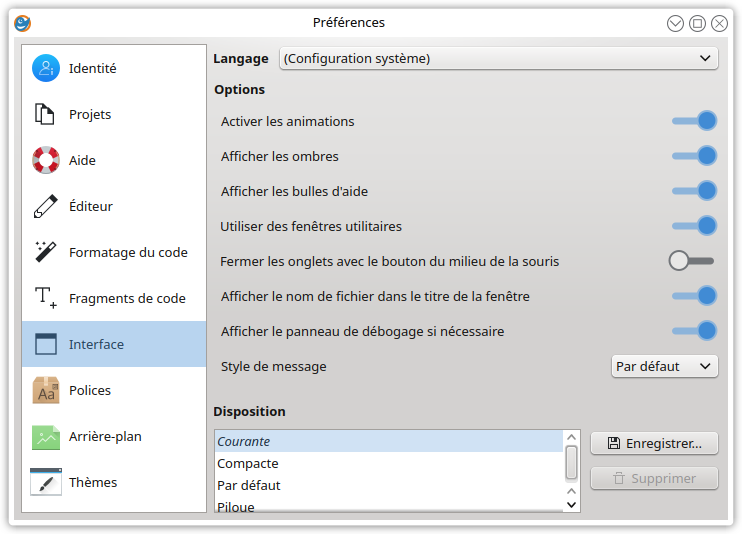This screenshot has width=742, height=534.
Task: Open the Formatage du code wand icon
Action: coord(46,252)
